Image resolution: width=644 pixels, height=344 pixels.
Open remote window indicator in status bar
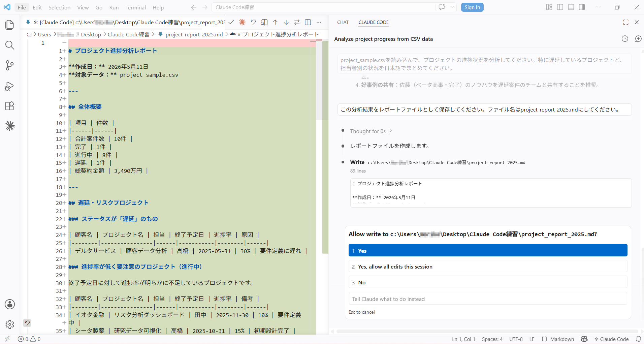point(7,339)
